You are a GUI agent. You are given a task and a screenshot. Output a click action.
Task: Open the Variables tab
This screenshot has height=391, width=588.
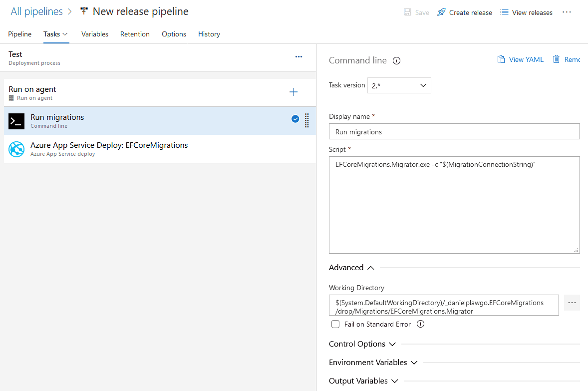pyautogui.click(x=95, y=34)
